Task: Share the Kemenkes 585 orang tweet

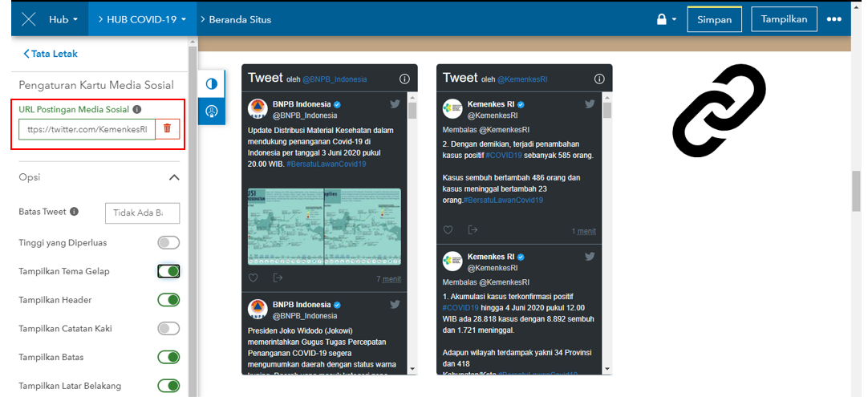Action: coord(473,230)
